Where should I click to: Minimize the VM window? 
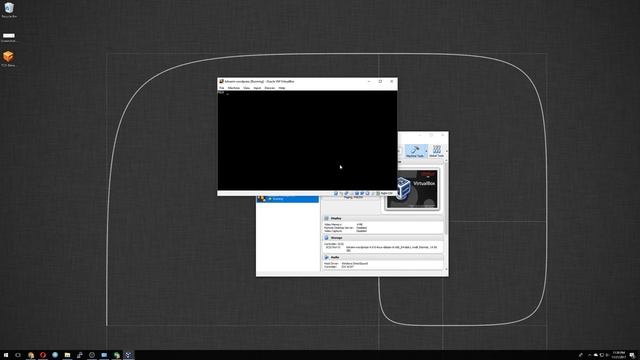coord(369,81)
